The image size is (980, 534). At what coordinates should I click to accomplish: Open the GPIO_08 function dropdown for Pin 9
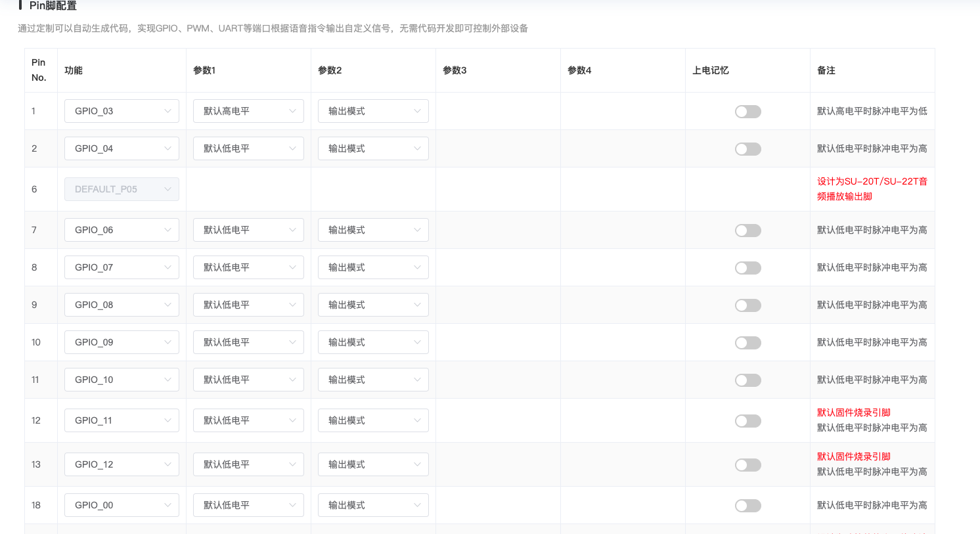tap(122, 304)
